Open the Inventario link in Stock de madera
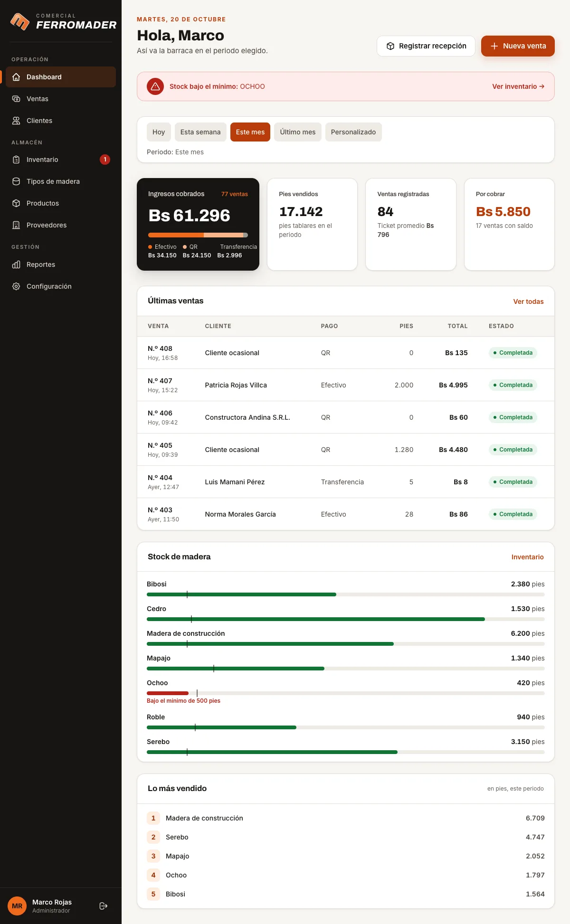The height and width of the screenshot is (924, 570). (527, 557)
